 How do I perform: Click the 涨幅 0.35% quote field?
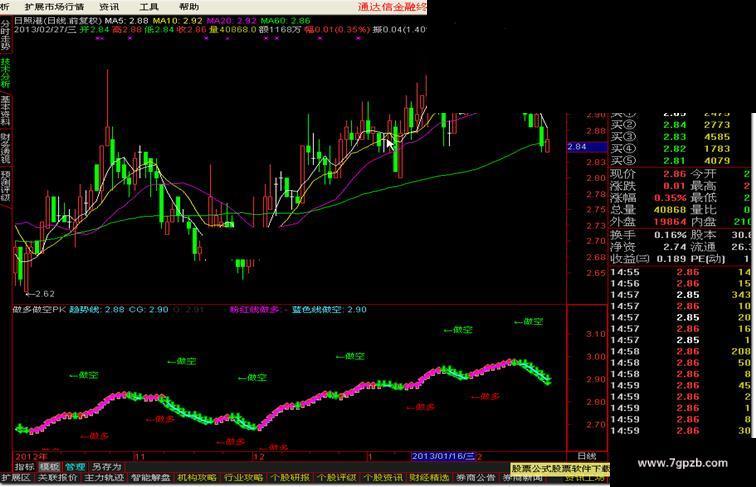(x=648, y=198)
